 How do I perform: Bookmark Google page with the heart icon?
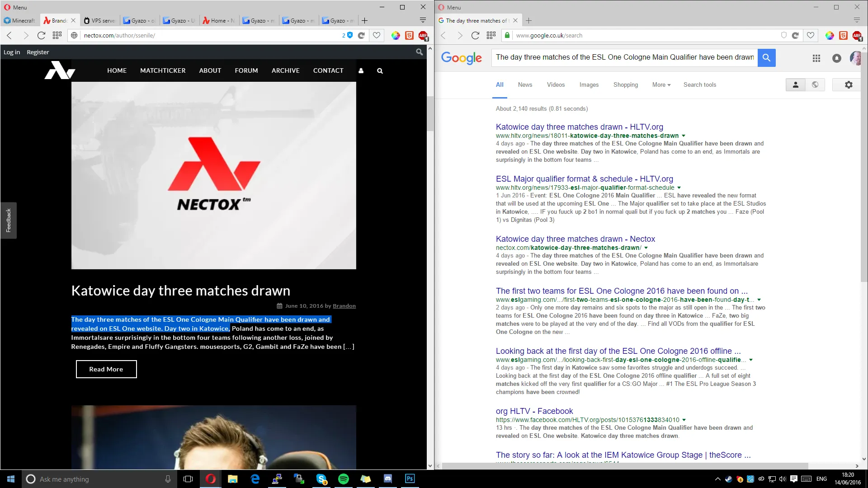coord(811,35)
